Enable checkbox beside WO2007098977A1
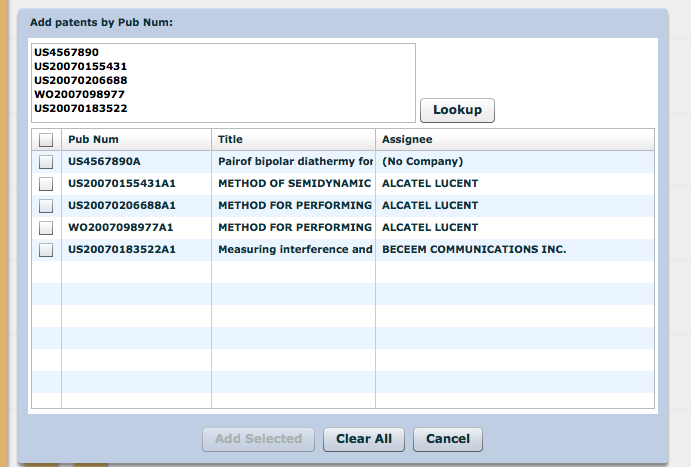691x467 pixels. pyautogui.click(x=46, y=228)
